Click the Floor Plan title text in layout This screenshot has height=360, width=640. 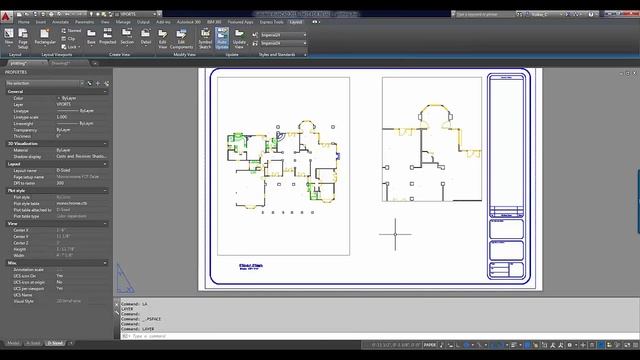click(251, 265)
